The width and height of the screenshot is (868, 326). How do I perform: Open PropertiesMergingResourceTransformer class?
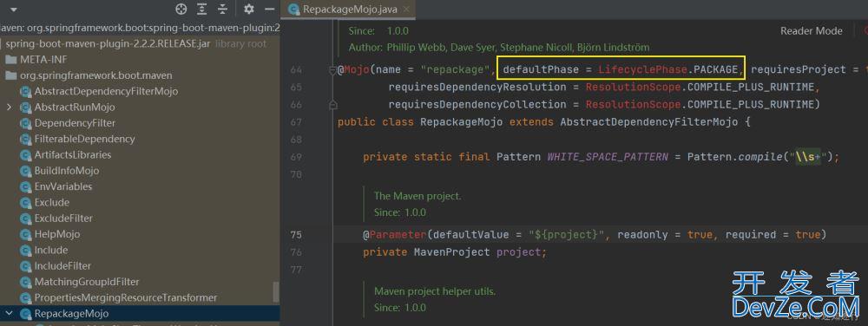tap(126, 297)
